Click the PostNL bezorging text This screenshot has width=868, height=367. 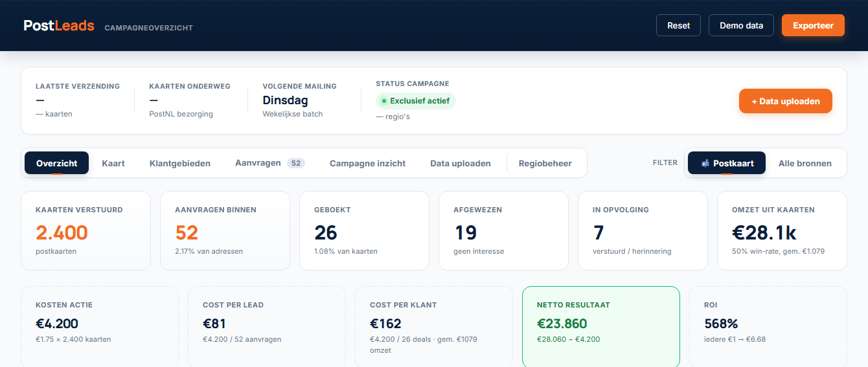pyautogui.click(x=181, y=114)
